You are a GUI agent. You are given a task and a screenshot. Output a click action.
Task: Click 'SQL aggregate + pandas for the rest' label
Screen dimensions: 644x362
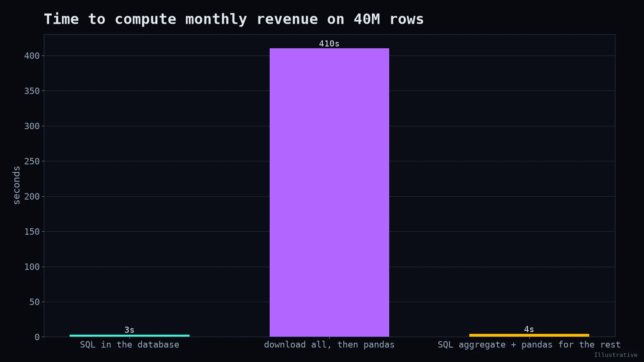(x=529, y=345)
